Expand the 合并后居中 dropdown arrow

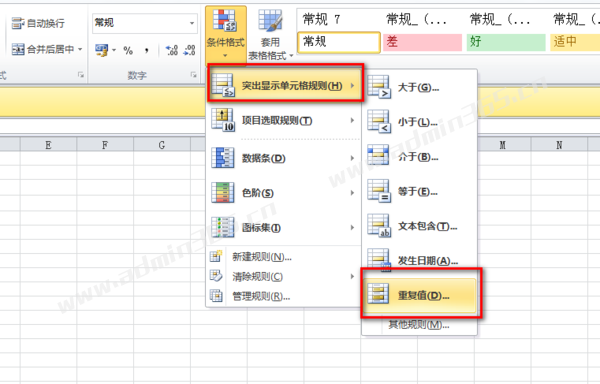[x=80, y=49]
